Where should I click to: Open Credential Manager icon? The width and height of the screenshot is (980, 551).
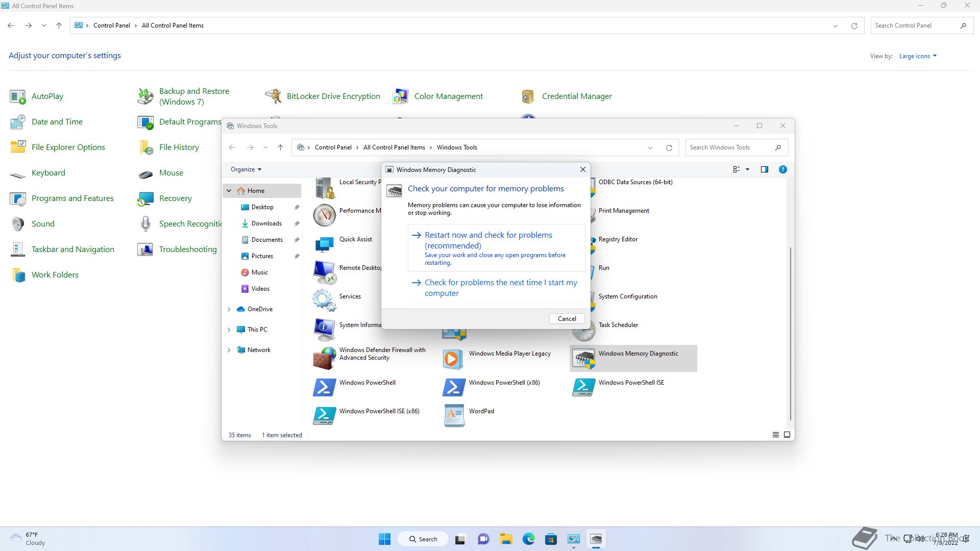528,96
